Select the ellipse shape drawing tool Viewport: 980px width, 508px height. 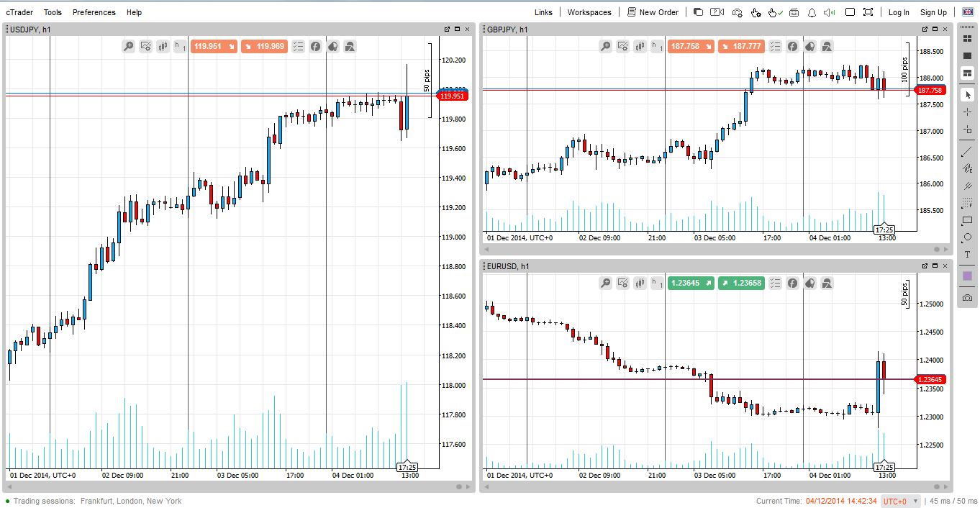coord(967,237)
